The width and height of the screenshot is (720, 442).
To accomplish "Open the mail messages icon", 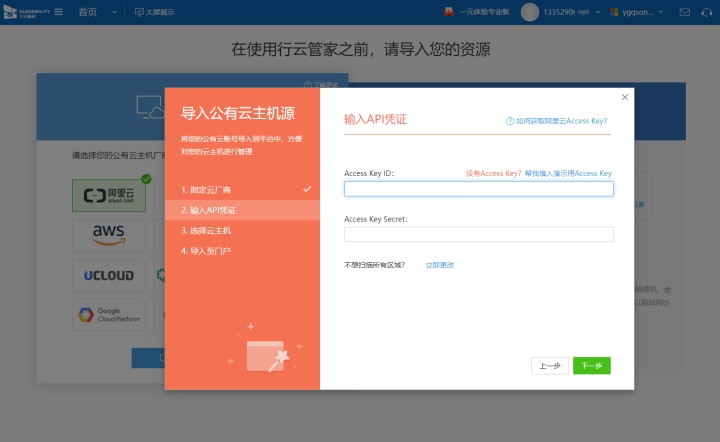I will (684, 12).
